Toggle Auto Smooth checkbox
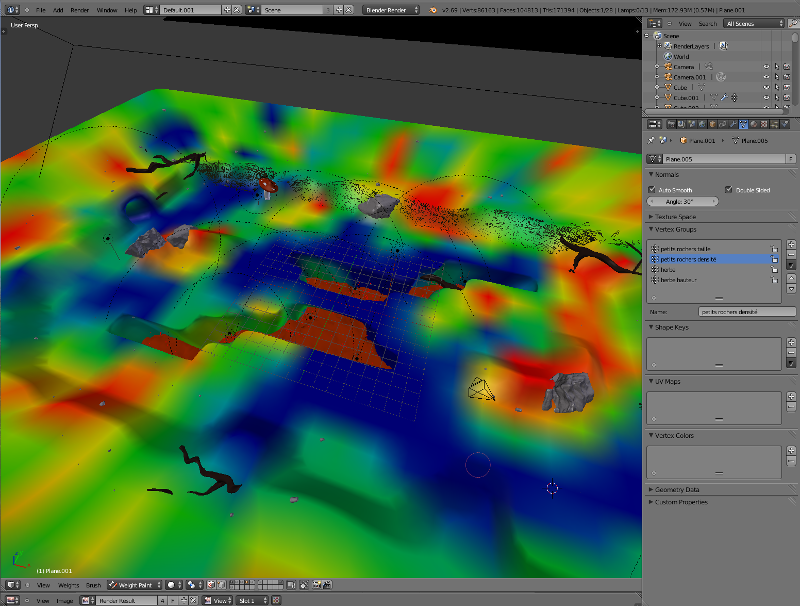Viewport: 800px width, 606px height. [x=652, y=189]
